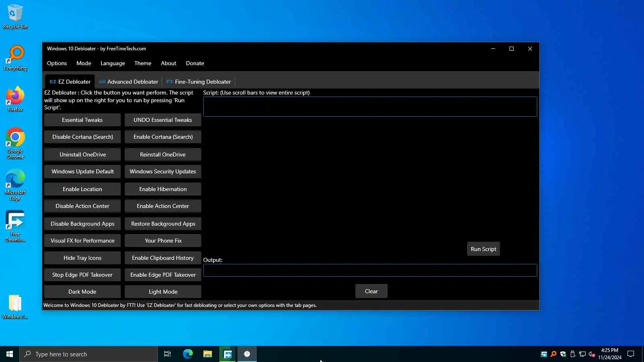
Task: Select the Google Chrome desktop shortcut
Action: coord(15,143)
